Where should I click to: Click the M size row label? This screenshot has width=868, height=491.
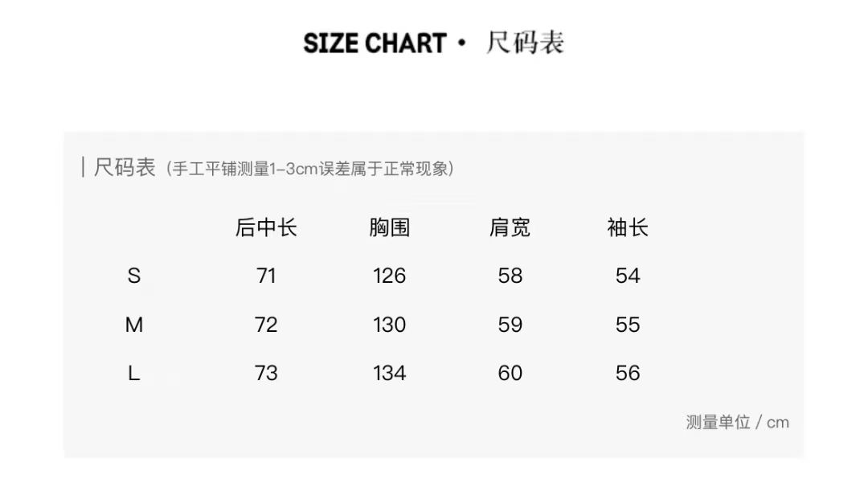(x=134, y=325)
